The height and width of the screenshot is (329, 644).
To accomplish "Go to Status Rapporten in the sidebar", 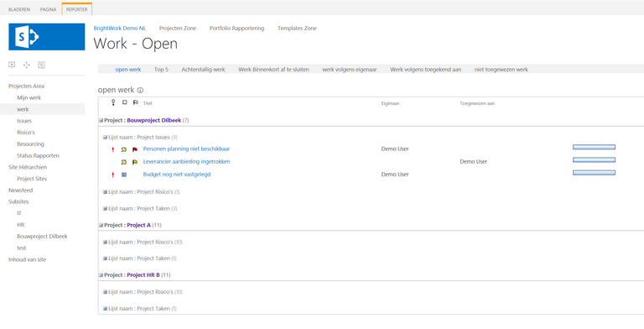I will pos(39,156).
